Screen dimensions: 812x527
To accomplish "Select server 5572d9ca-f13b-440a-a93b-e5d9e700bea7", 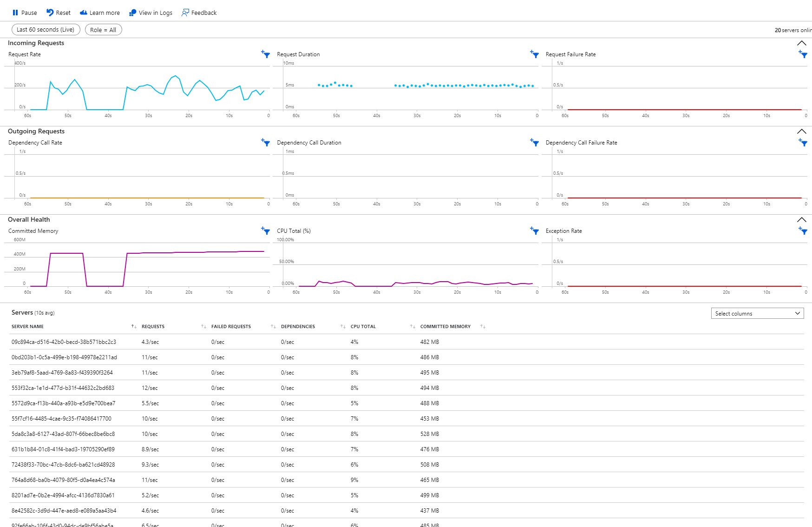I will [407, 403].
